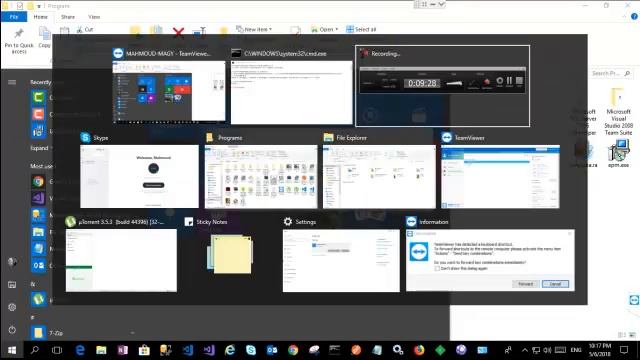Viewport: 640px width, 360px height.
Task: Open the People icon in the system tray
Action: [508, 350]
